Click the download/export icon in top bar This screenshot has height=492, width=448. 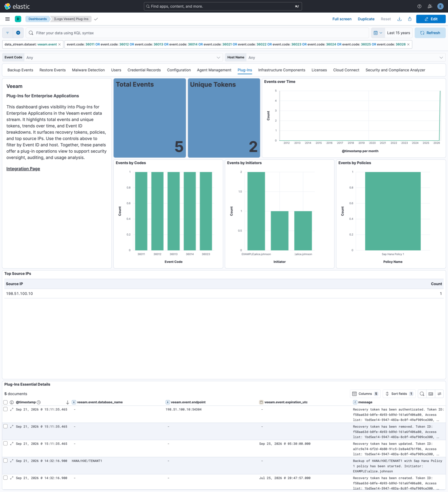[x=400, y=19]
